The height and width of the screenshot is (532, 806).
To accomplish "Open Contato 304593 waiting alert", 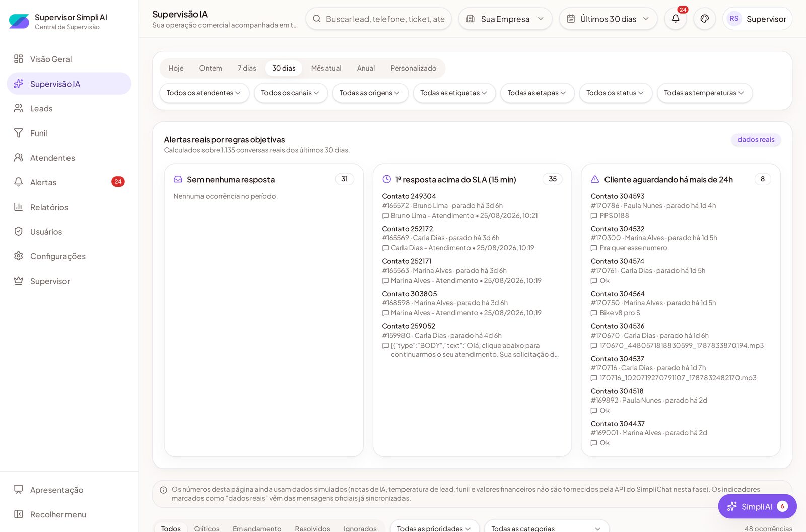I will click(680, 206).
